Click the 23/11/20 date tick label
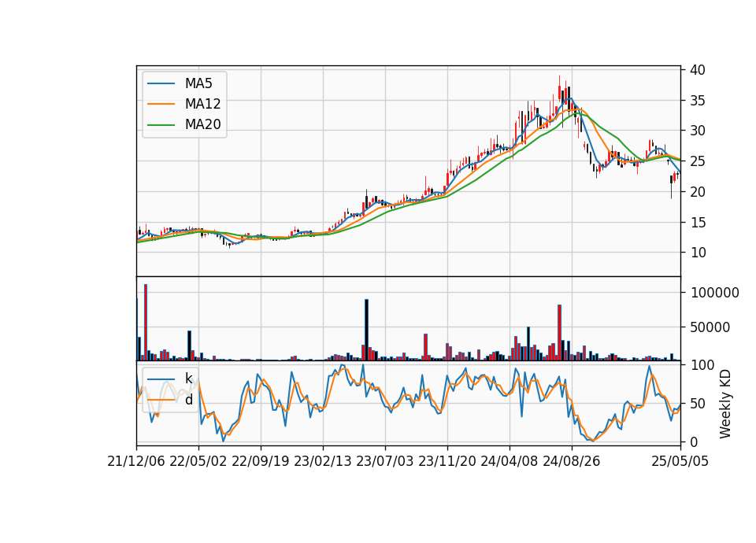Viewport: 756px width, 543px height. click(x=447, y=461)
